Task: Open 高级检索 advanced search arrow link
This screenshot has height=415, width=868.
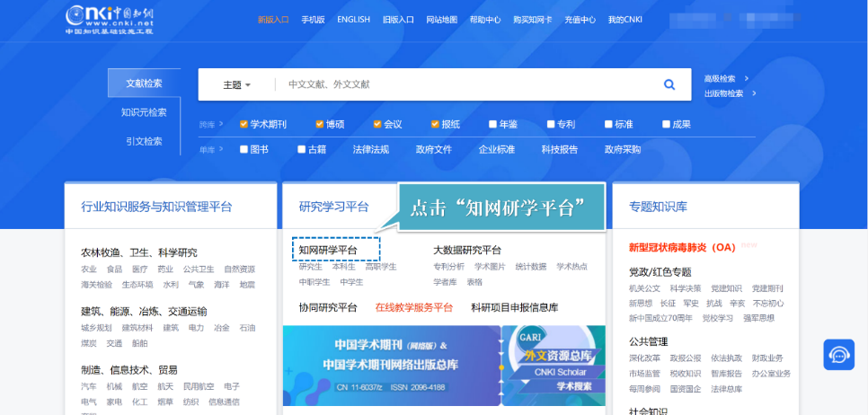Action: [x=726, y=78]
